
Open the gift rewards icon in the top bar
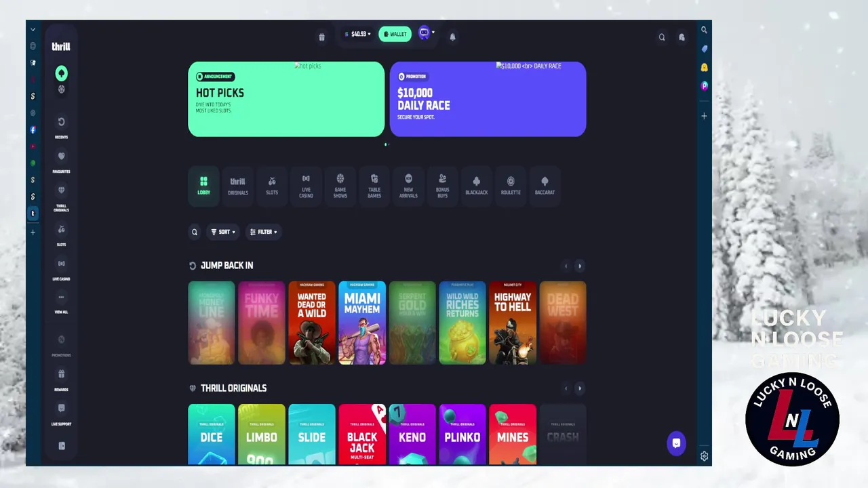(321, 37)
